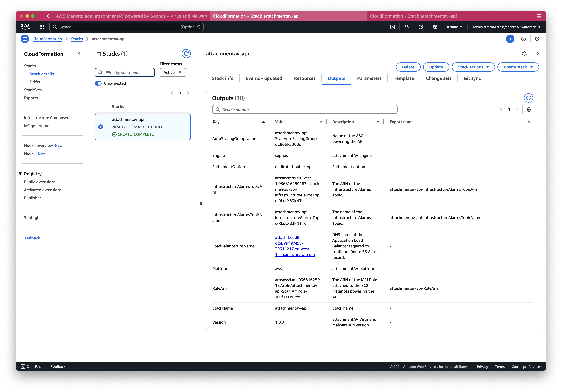Image resolution: width=562 pixels, height=392 pixels.
Task: Open Outputs table preferences gear
Action: click(529, 109)
